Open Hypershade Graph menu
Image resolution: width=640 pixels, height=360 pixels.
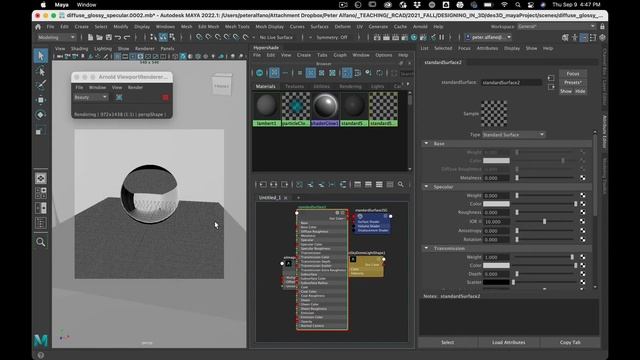pos(340,55)
